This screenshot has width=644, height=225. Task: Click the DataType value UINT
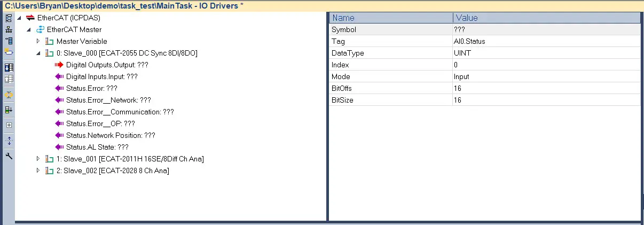click(547, 53)
